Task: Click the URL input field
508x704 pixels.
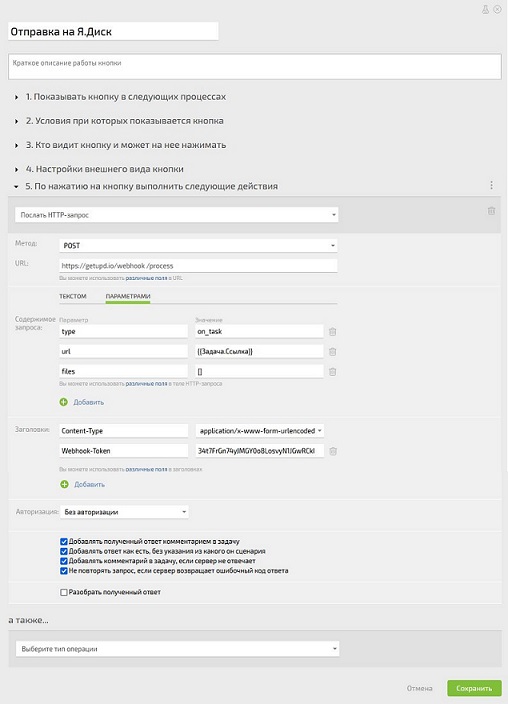Action: [x=198, y=265]
